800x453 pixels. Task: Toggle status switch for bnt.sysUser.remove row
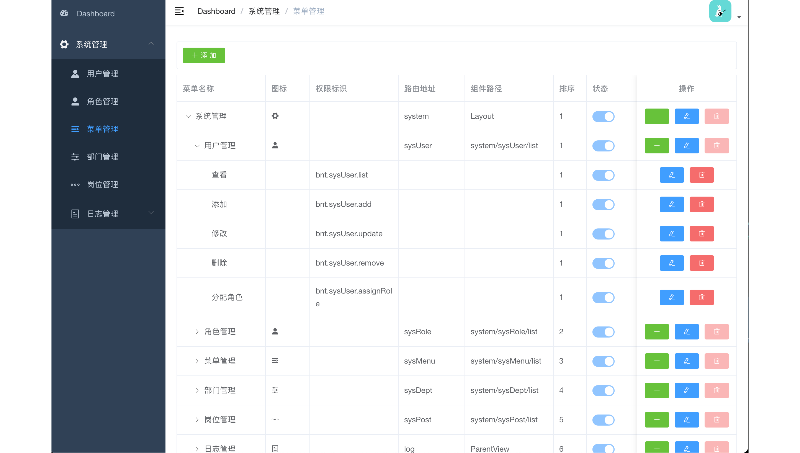point(603,263)
